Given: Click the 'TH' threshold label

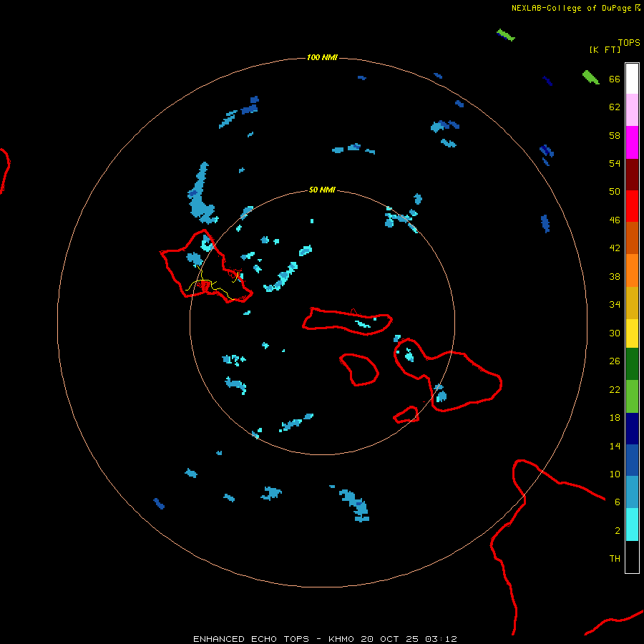Looking at the screenshot, I should pos(615,559).
